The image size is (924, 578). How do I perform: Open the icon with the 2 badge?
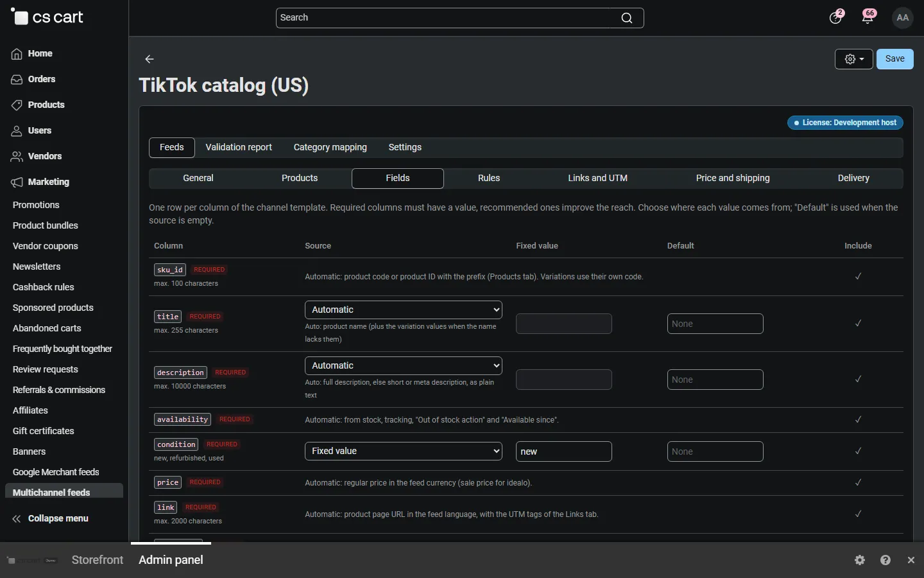click(836, 17)
